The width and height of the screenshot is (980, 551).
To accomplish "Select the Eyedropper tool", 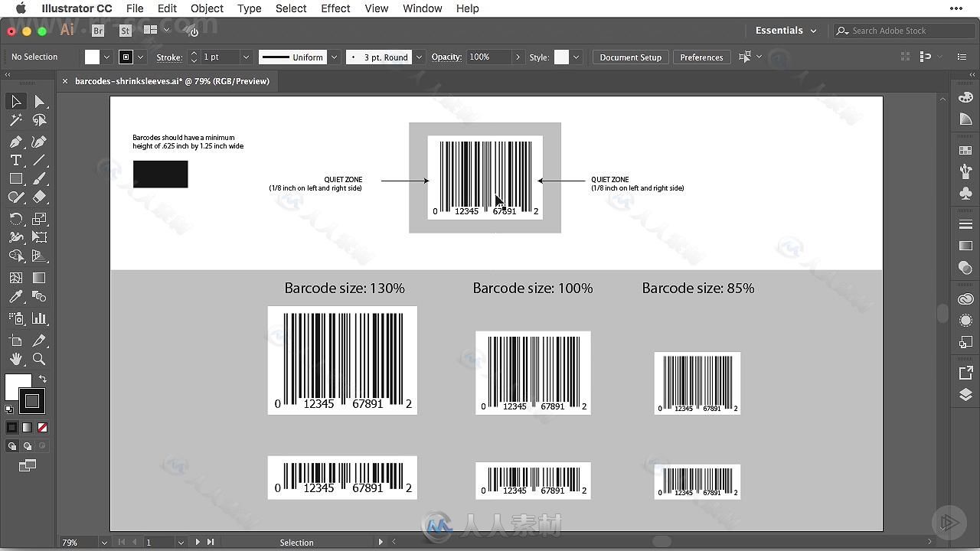I will [x=16, y=296].
